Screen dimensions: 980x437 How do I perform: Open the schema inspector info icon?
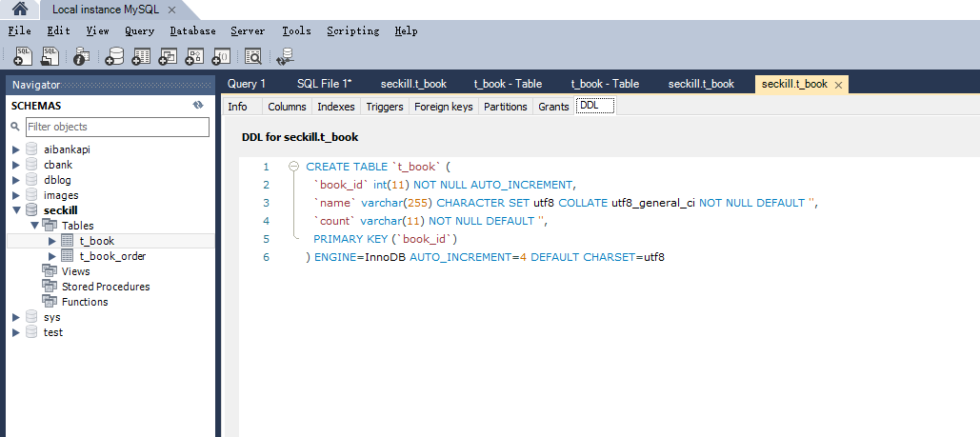coord(82,56)
